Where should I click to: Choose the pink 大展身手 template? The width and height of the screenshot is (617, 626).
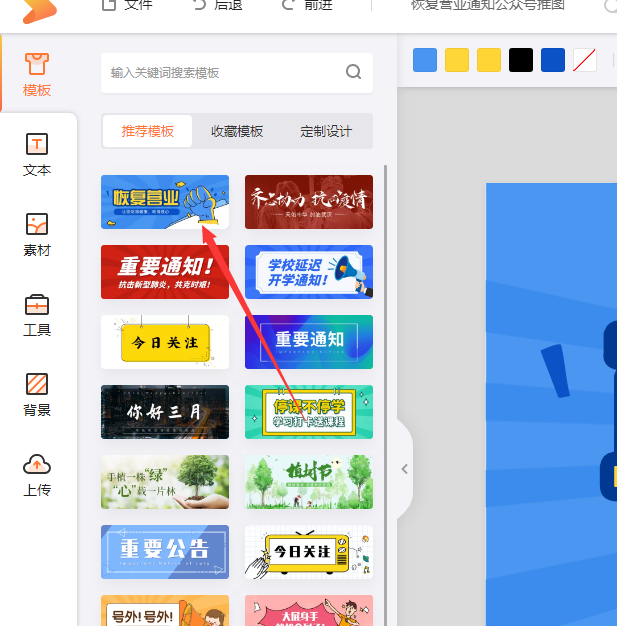click(x=309, y=610)
